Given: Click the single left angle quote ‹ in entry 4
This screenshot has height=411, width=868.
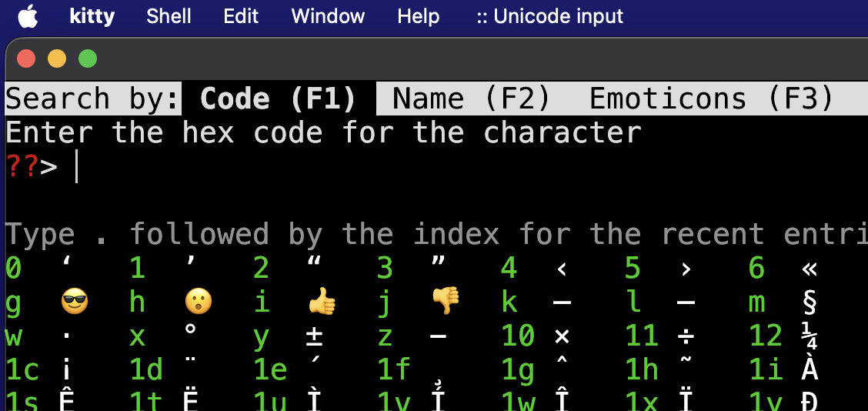Looking at the screenshot, I should [562, 269].
